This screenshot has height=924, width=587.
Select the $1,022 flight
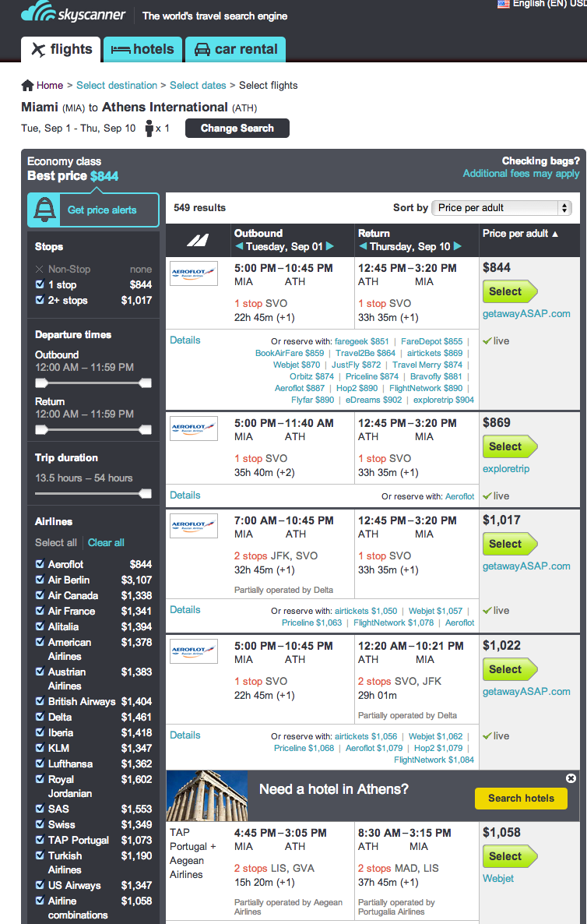509,669
